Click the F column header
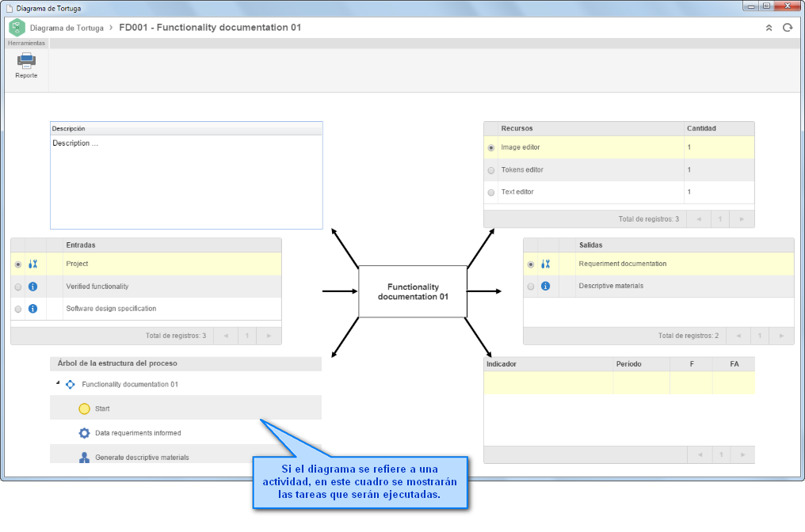Viewport: 805px width, 532px height. point(691,363)
